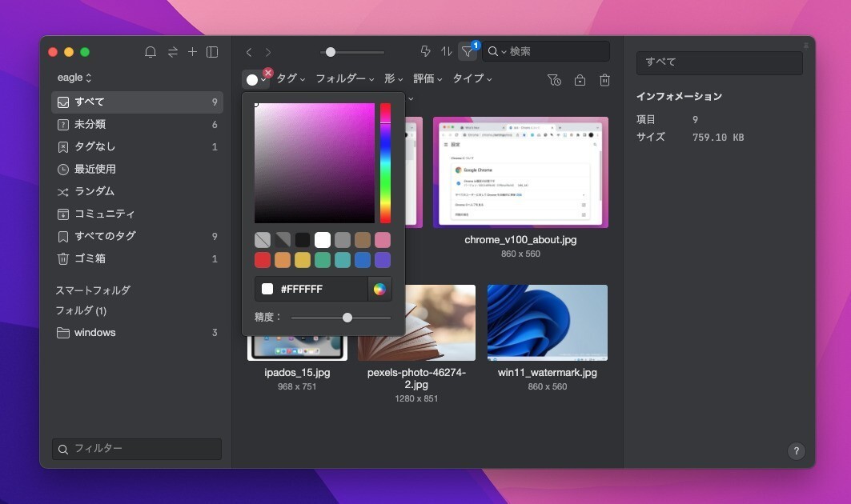Click the plus icon in the sidebar header

(192, 52)
